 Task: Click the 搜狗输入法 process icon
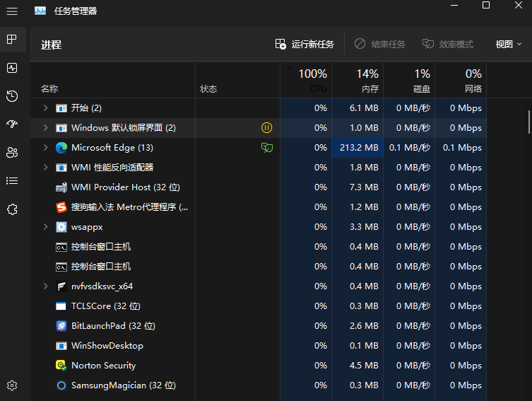tap(61, 207)
